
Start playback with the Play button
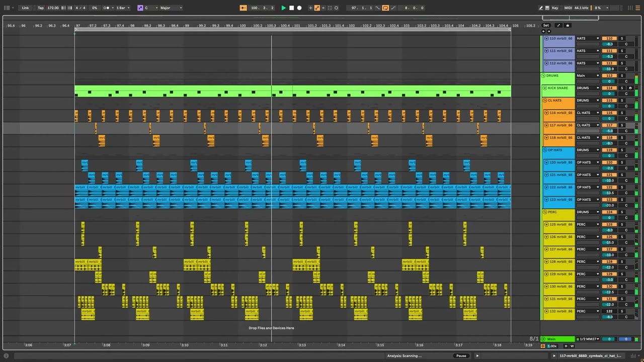click(283, 8)
